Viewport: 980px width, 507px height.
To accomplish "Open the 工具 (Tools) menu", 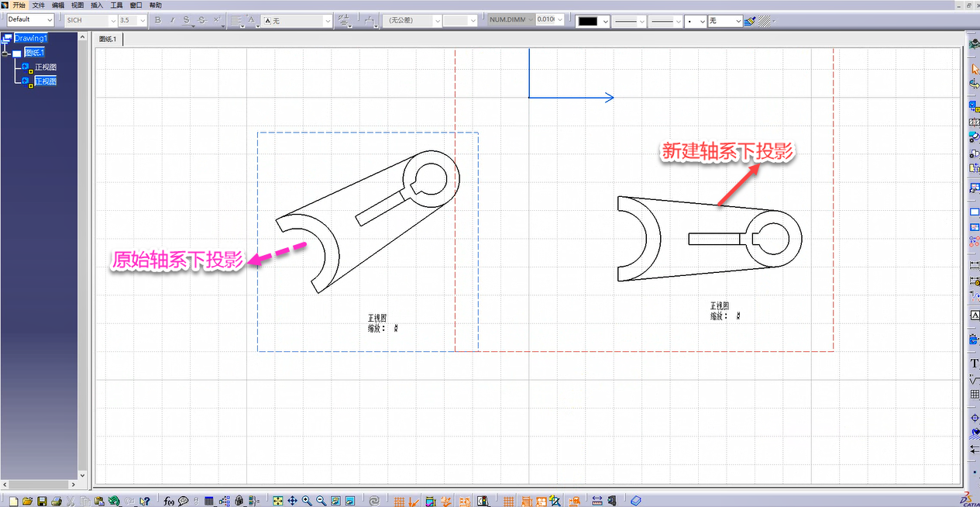I will tap(117, 5).
